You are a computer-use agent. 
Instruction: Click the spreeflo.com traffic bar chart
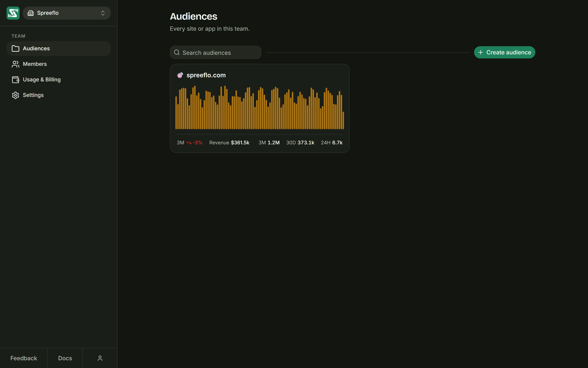(259, 107)
